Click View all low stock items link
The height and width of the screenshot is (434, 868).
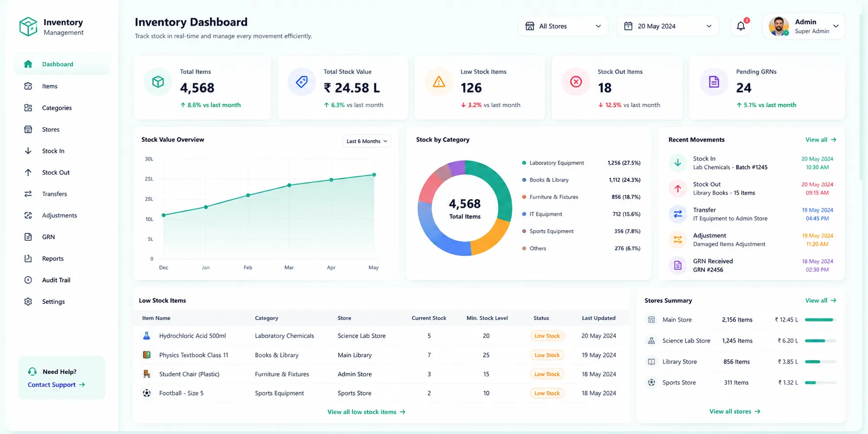[366, 412]
